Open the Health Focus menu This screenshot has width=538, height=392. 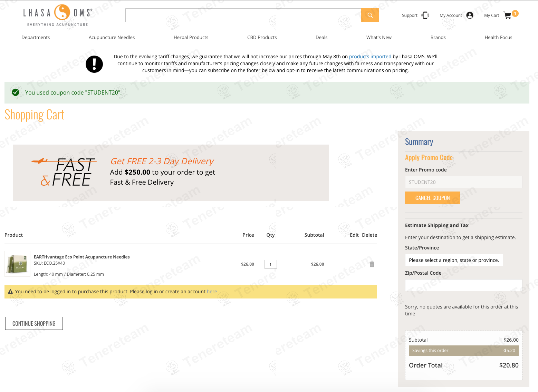coord(498,37)
